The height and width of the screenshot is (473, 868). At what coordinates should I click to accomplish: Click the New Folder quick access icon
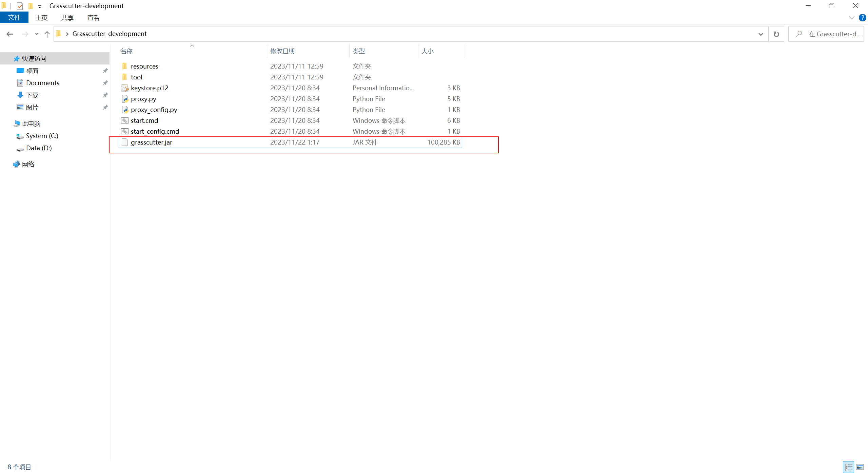click(x=31, y=6)
